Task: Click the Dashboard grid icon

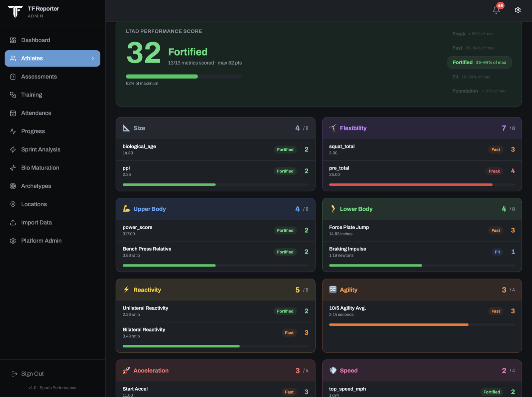Action: (x=13, y=40)
